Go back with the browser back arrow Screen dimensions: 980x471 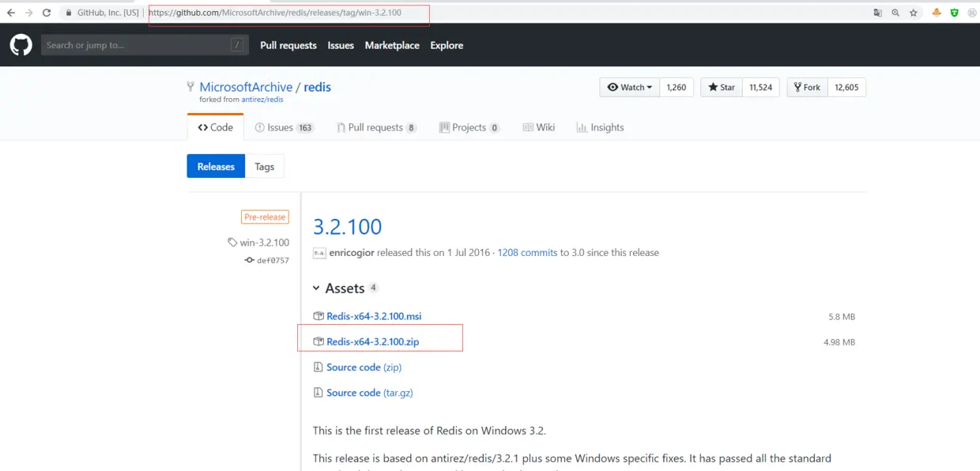tap(11, 13)
